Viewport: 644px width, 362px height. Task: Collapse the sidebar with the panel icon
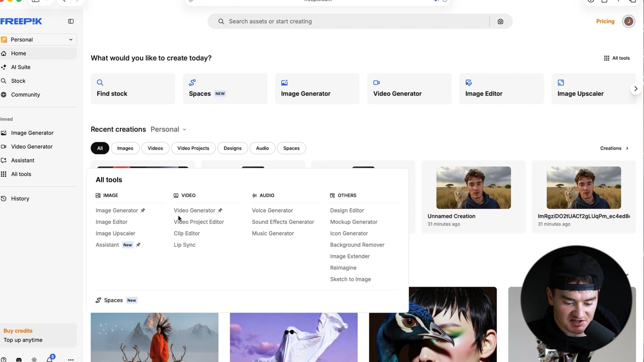pyautogui.click(x=71, y=21)
